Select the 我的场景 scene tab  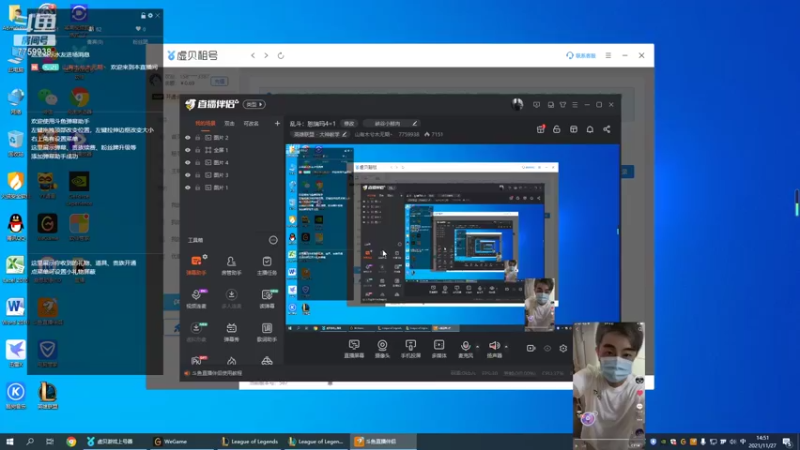[x=205, y=123]
